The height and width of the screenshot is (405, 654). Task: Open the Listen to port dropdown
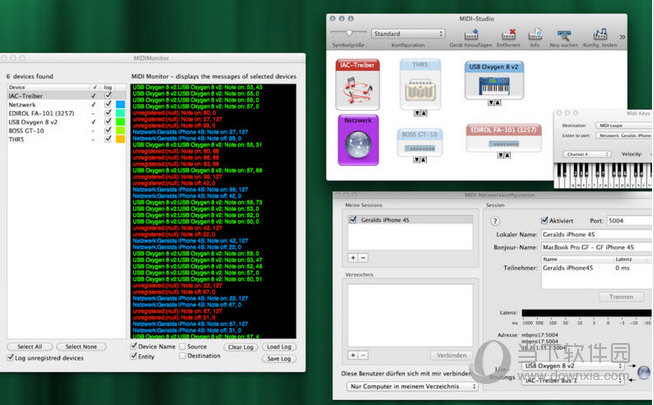pos(624,136)
